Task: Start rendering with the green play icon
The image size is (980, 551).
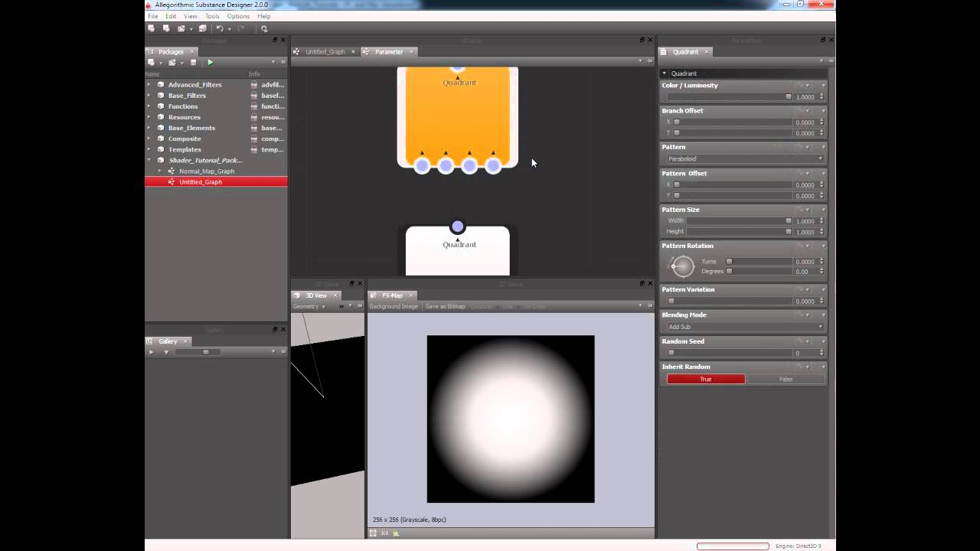Action: coord(210,62)
